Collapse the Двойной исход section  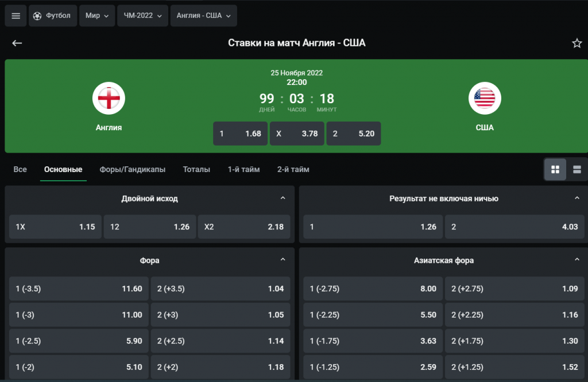[x=283, y=198]
